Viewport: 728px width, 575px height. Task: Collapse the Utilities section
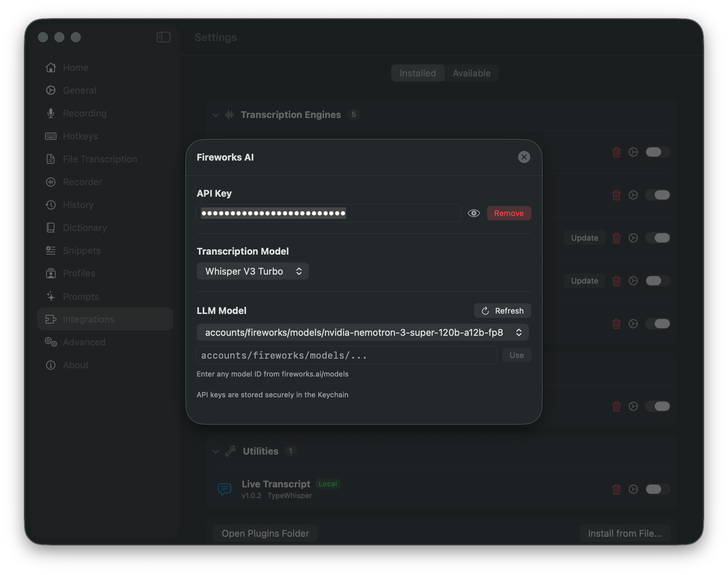216,451
